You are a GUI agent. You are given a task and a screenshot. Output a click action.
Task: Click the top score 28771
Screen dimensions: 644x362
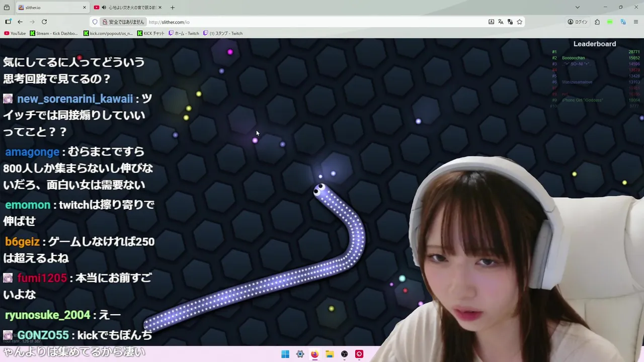pos(634,52)
